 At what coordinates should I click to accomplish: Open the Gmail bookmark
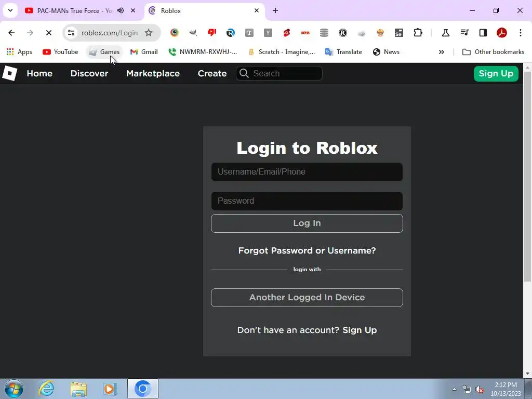coord(144,52)
